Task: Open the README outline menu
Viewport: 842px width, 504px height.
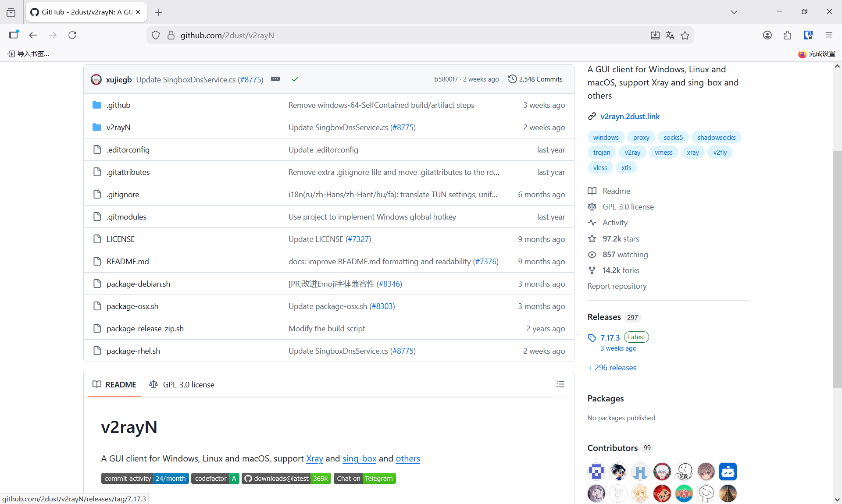Action: pos(560,384)
